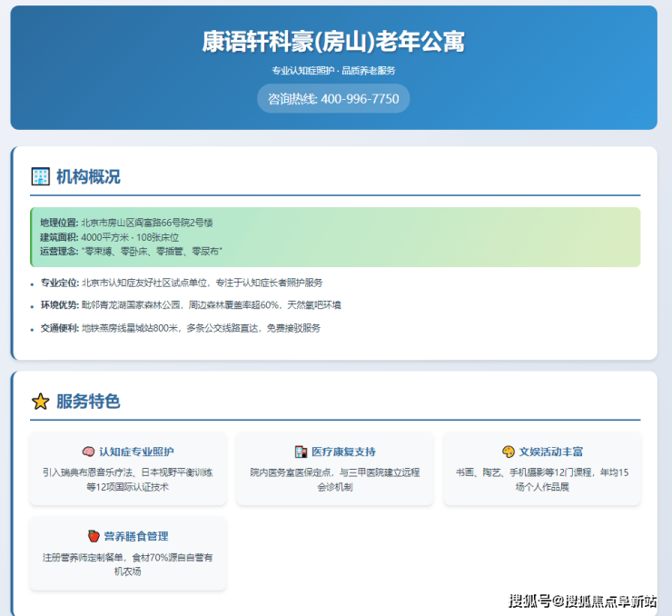The height and width of the screenshot is (616, 672).
Task: Click the 运营理念 line in green box
Action: coord(131,251)
